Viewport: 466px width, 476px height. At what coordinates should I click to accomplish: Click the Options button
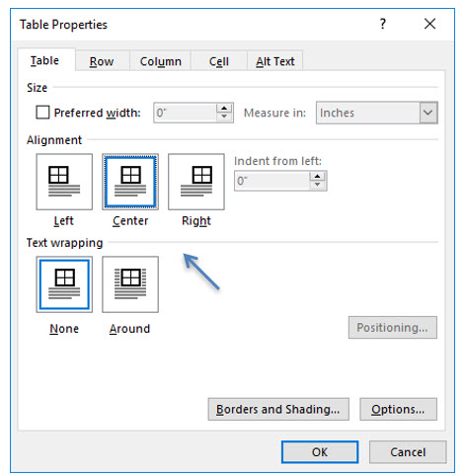coord(398,409)
